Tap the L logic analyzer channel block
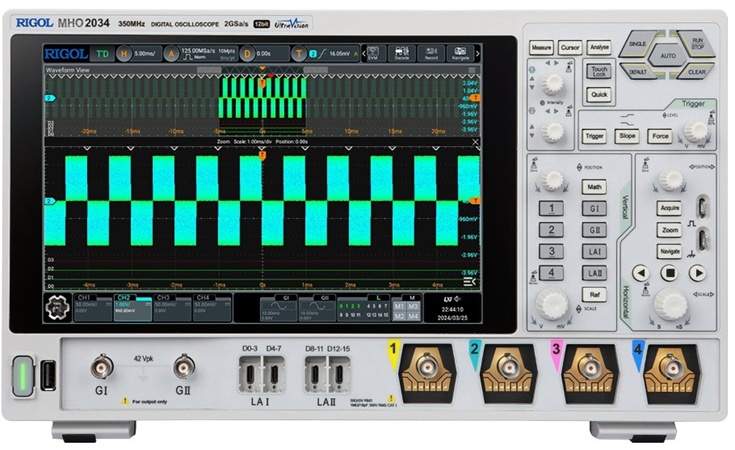The image size is (735, 450). 364,308
